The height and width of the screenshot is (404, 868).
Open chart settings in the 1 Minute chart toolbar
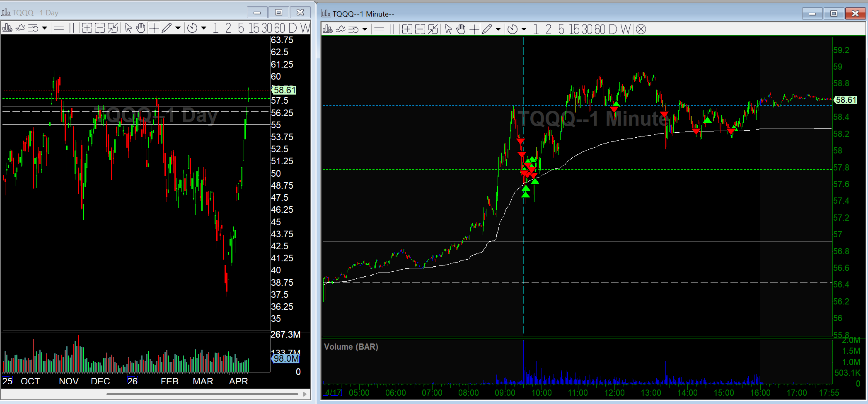point(327,29)
